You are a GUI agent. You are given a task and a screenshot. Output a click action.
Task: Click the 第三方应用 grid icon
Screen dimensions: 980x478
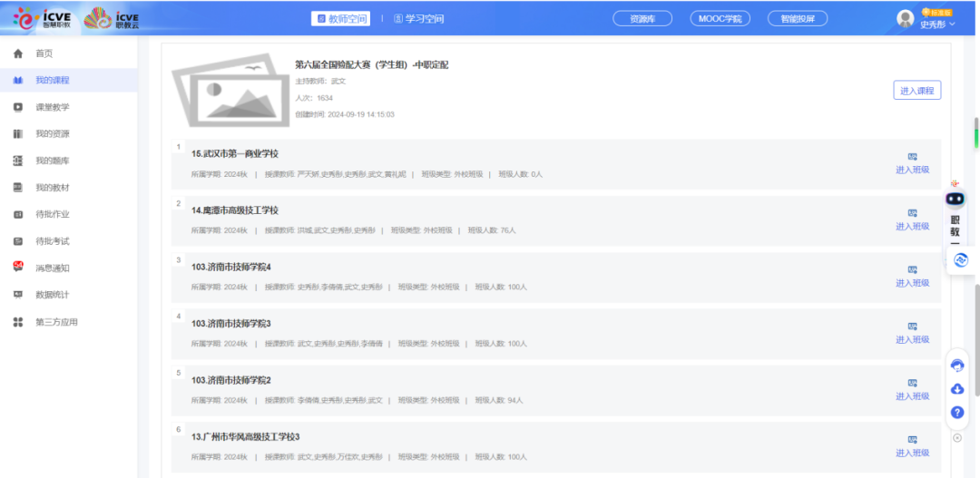(18, 322)
